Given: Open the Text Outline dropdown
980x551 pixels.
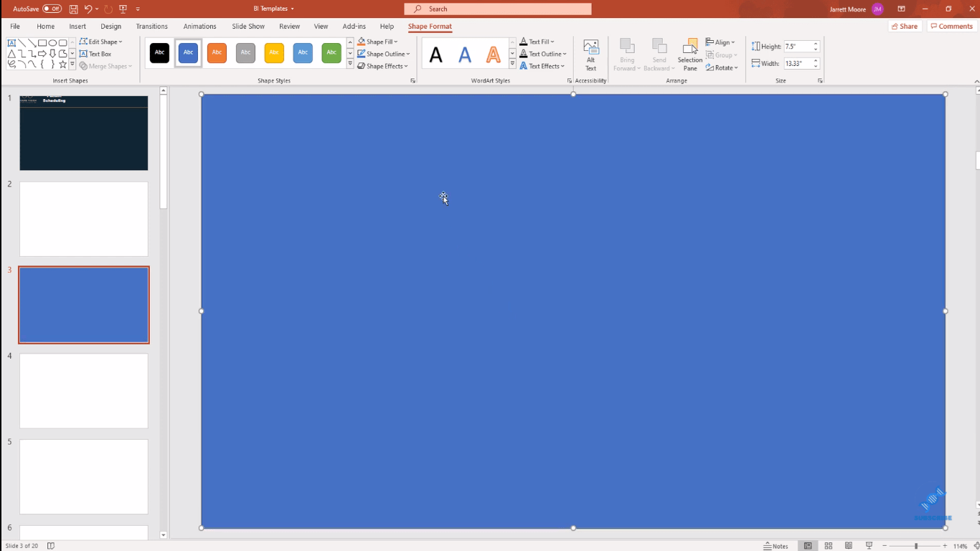Looking at the screenshot, I should [x=543, y=54].
